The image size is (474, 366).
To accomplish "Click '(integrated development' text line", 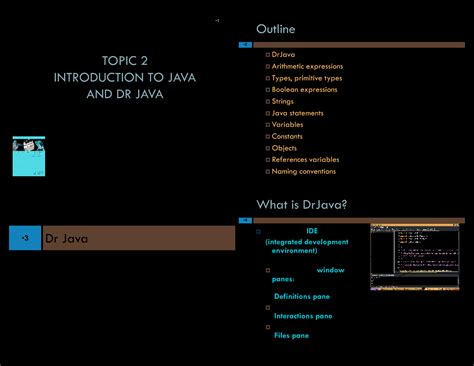I will click(307, 242).
